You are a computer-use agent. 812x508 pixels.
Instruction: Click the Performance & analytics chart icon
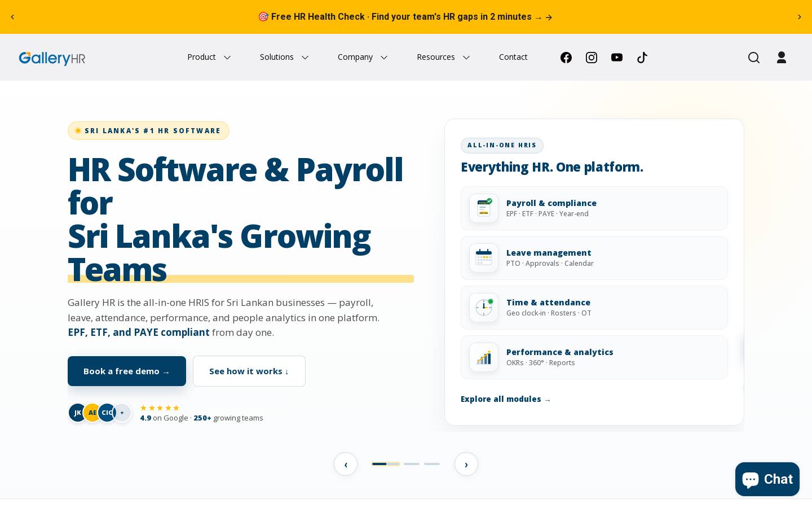(x=484, y=357)
